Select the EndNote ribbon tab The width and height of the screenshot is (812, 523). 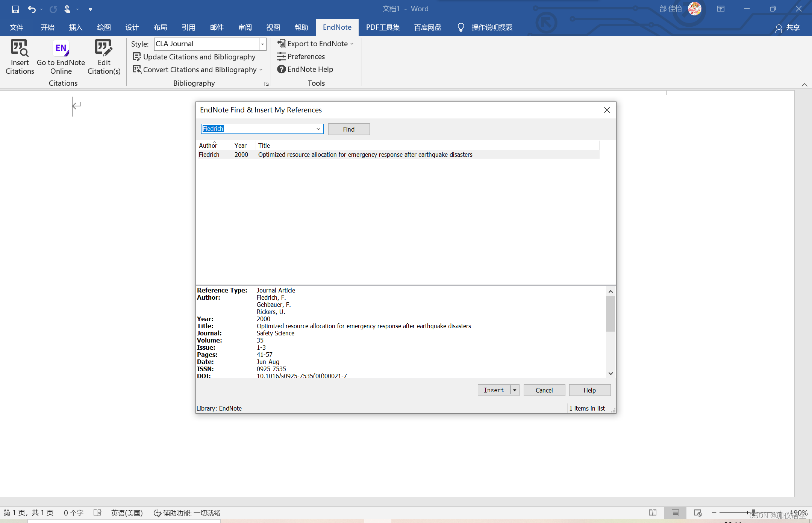(x=337, y=27)
